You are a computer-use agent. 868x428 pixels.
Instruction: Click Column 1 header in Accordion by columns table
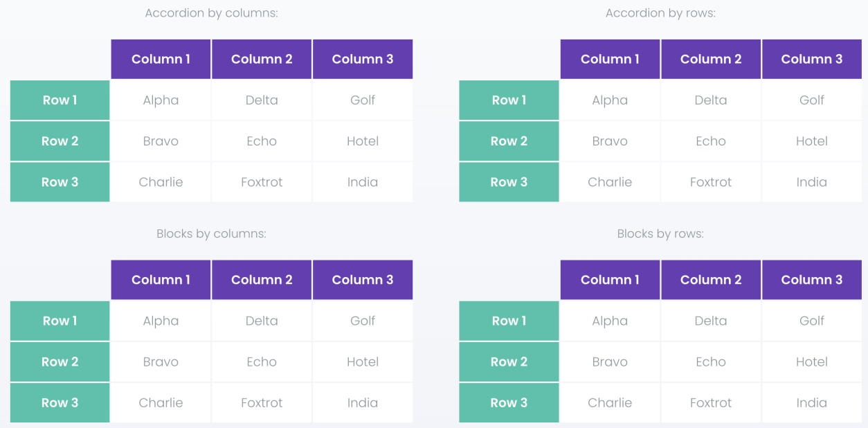point(161,59)
